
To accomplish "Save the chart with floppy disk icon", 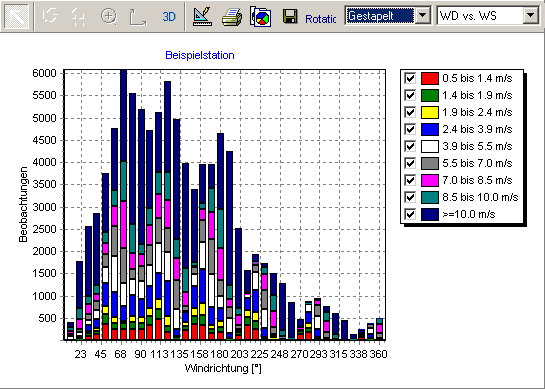I will [x=290, y=16].
